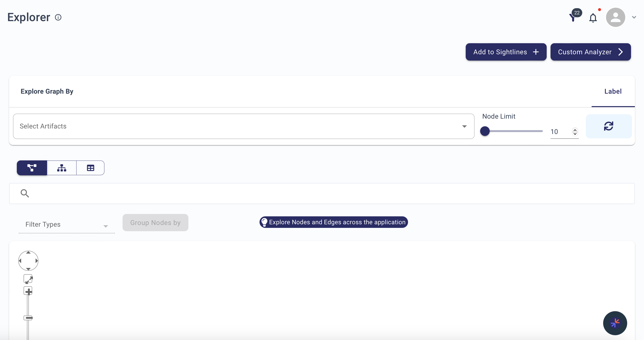Expand the account menu chevron
Viewport: 644px width, 340px height.
click(634, 17)
